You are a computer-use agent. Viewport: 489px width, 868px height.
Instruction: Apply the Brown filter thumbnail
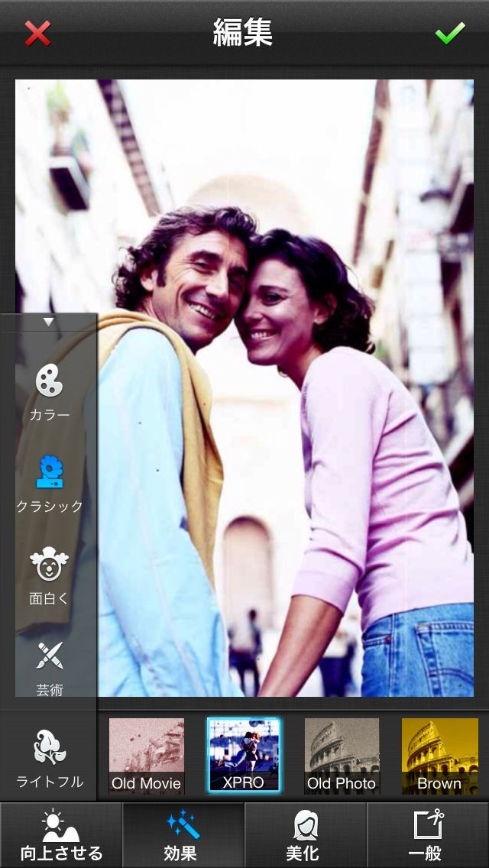tap(439, 755)
